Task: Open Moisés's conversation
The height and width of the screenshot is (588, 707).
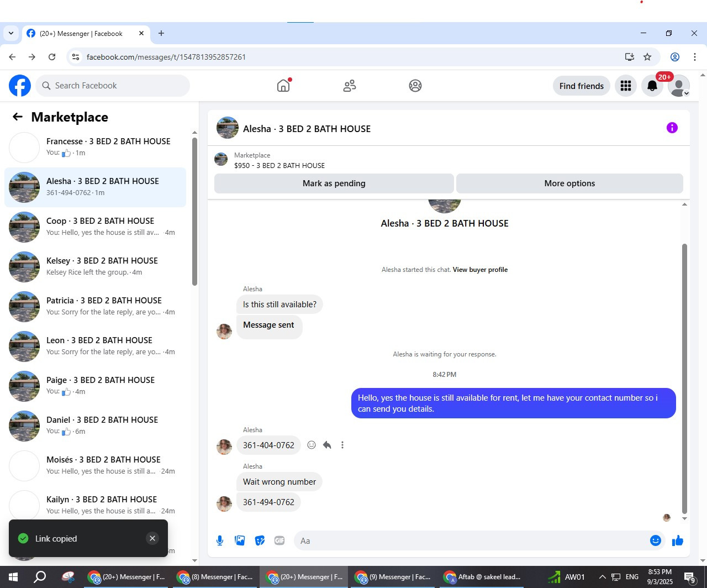Action: pyautogui.click(x=95, y=465)
